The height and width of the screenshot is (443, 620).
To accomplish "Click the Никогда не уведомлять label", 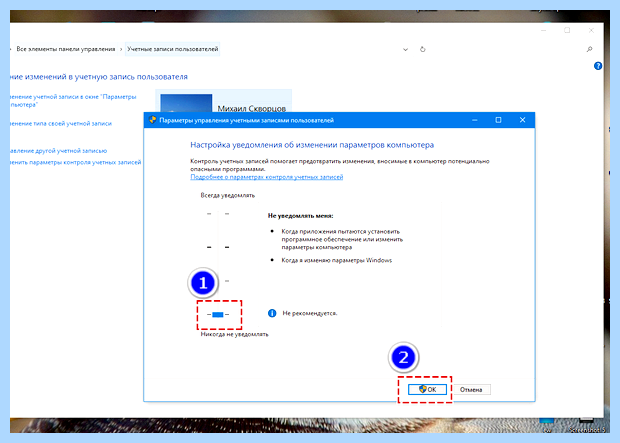I will click(x=234, y=334).
